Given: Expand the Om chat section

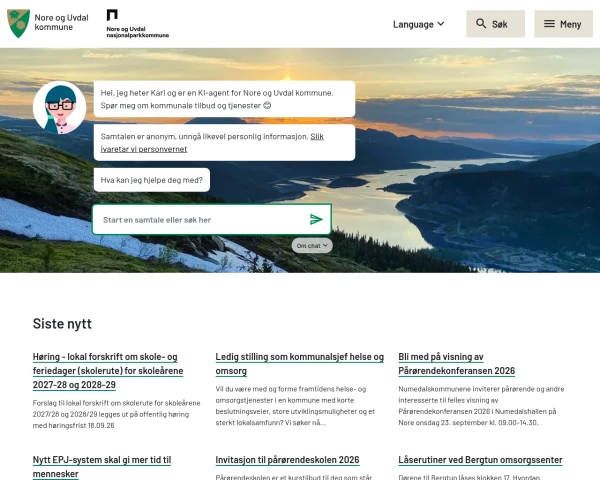Looking at the screenshot, I should tap(312, 246).
